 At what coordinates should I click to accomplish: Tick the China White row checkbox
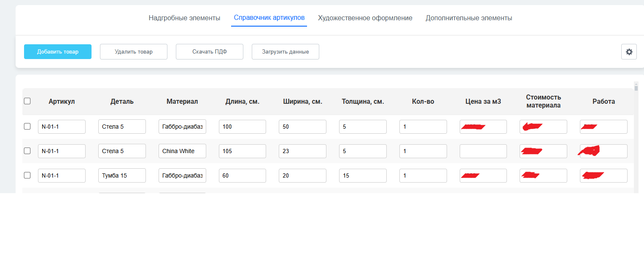click(x=27, y=151)
